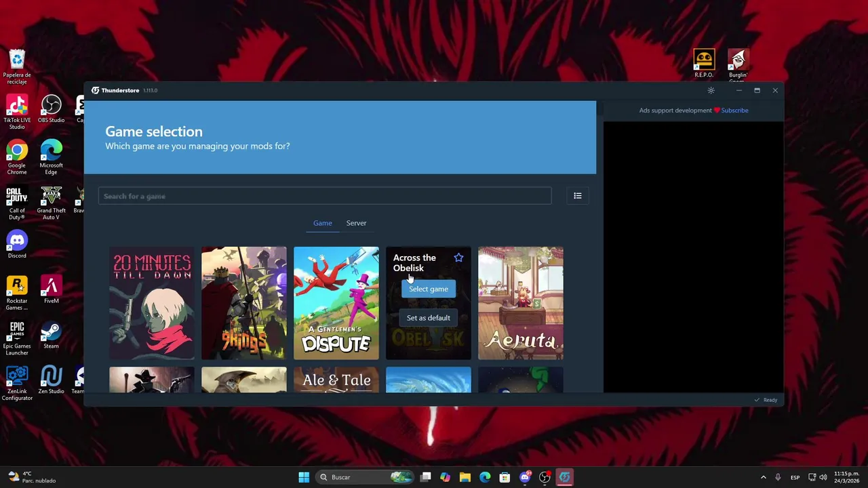Open Epic Games Launcher desktop icon
Image resolution: width=868 pixels, height=488 pixels.
coord(17,338)
